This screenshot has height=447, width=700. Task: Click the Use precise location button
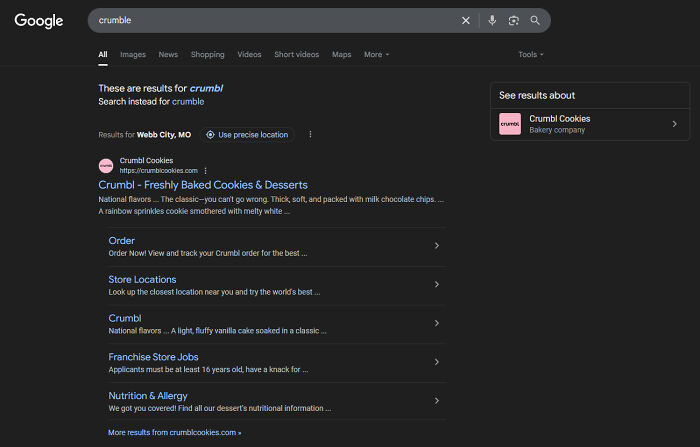247,135
